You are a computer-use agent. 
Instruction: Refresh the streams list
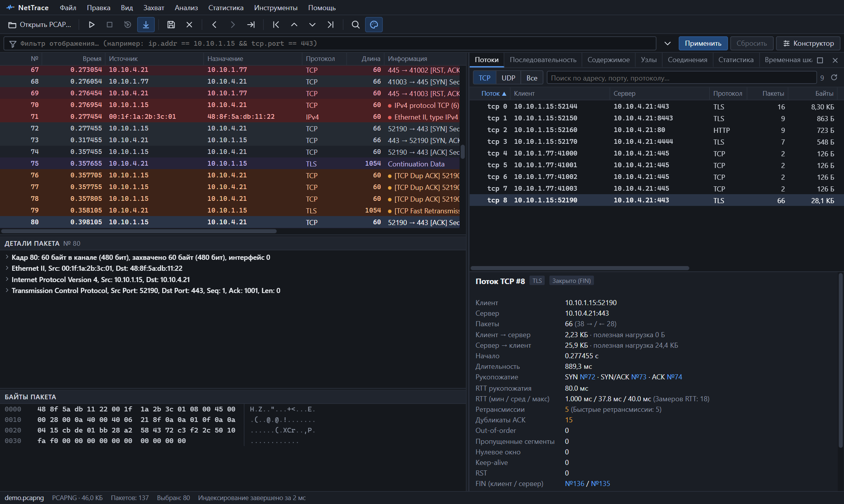point(834,77)
